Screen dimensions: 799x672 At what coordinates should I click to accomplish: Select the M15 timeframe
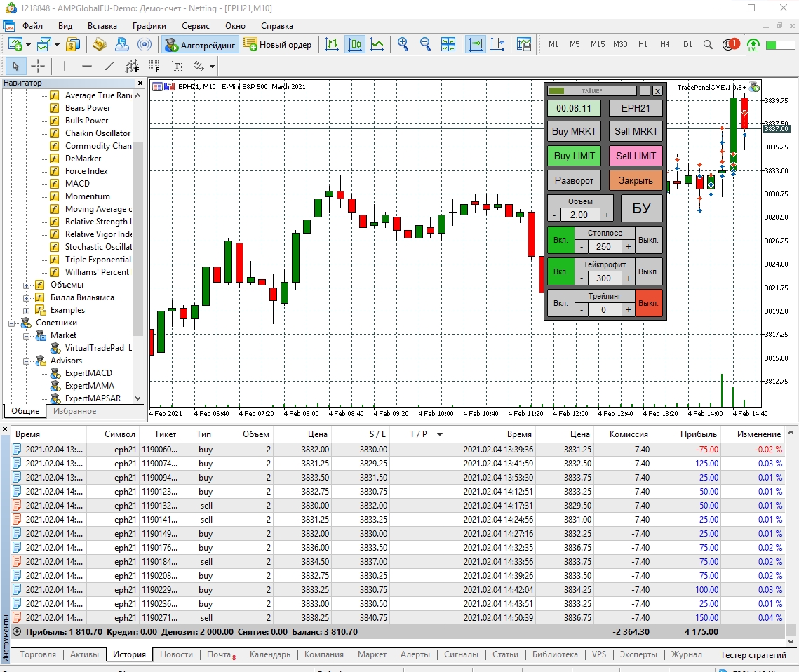[x=598, y=44]
